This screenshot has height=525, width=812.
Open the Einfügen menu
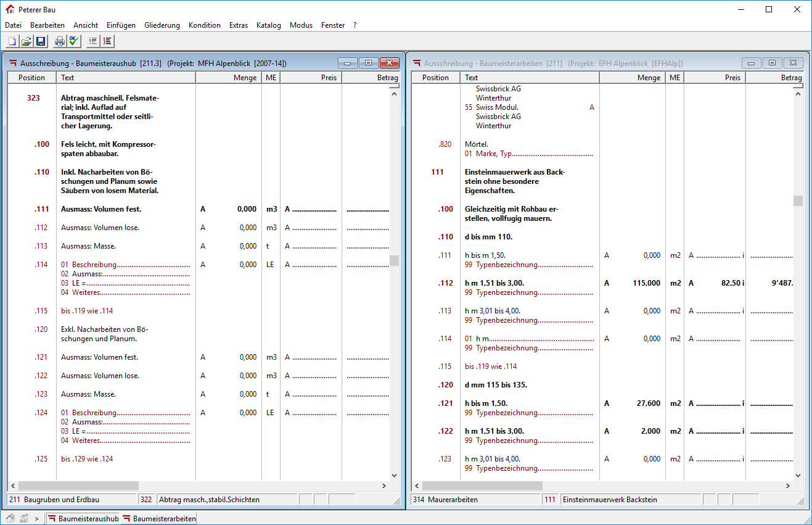point(121,25)
